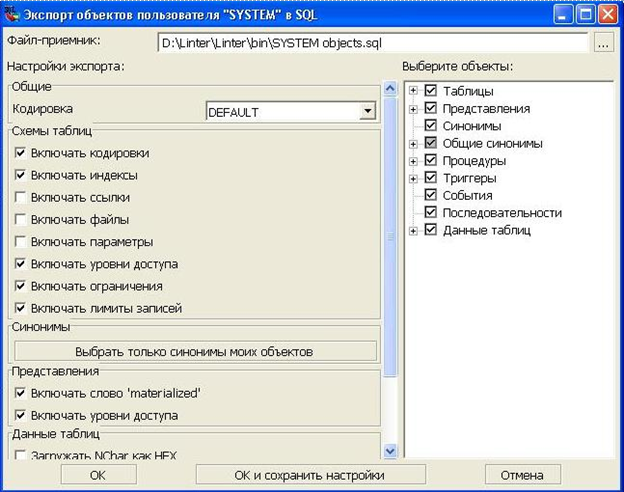Image resolution: width=624 pixels, height=492 pixels.
Task: Click Выбрать только синонимы моих объектов button
Action: 195,351
